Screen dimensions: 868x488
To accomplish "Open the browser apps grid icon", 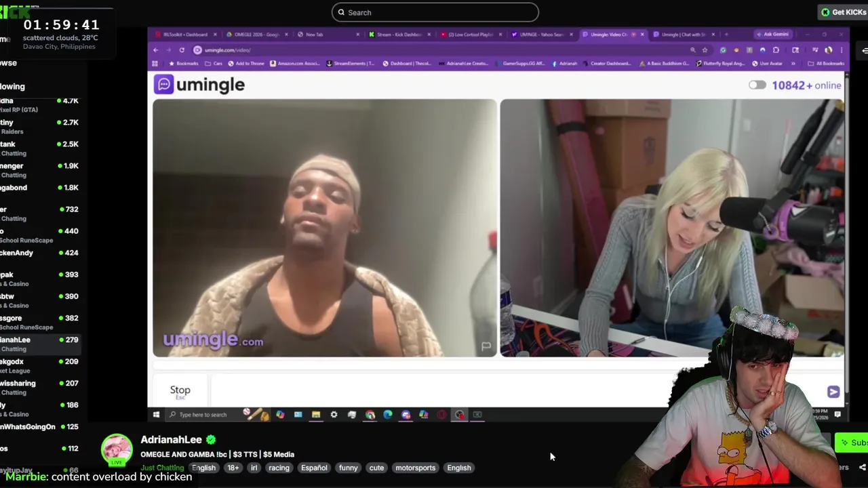I will 155,64.
